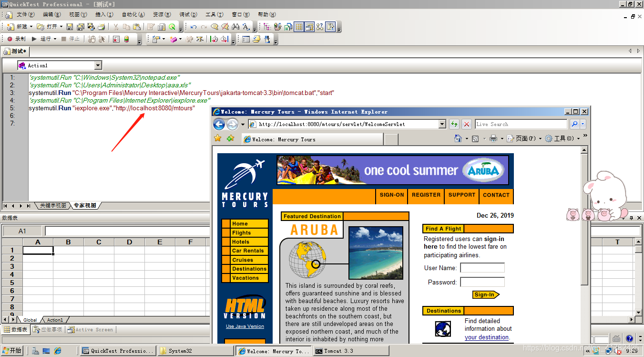Open the 文件(F) menu

pos(26,15)
